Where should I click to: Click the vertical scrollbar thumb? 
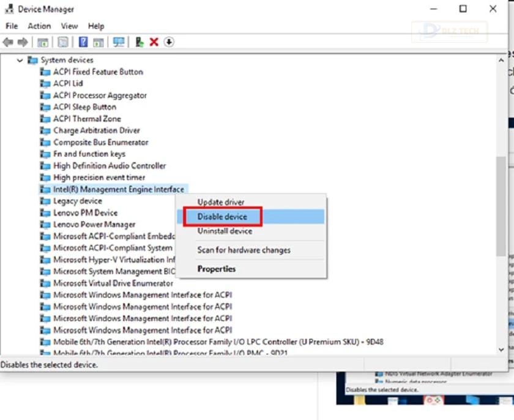501,206
